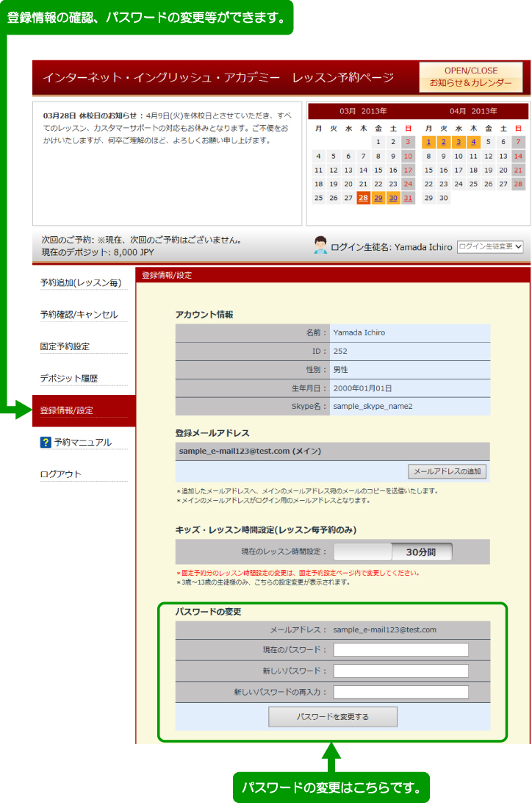Click ログアウト in the sidebar
Image resolution: width=532 pixels, height=803 pixels.
pyautogui.click(x=60, y=474)
